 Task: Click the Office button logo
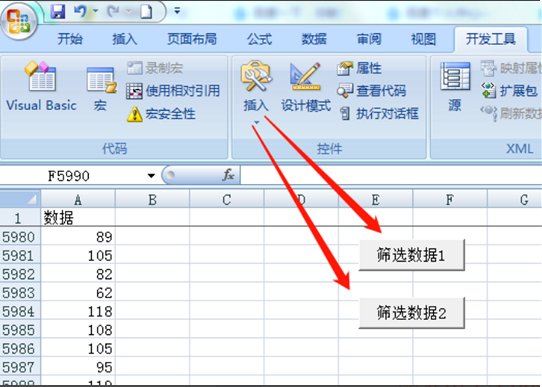click(19, 21)
